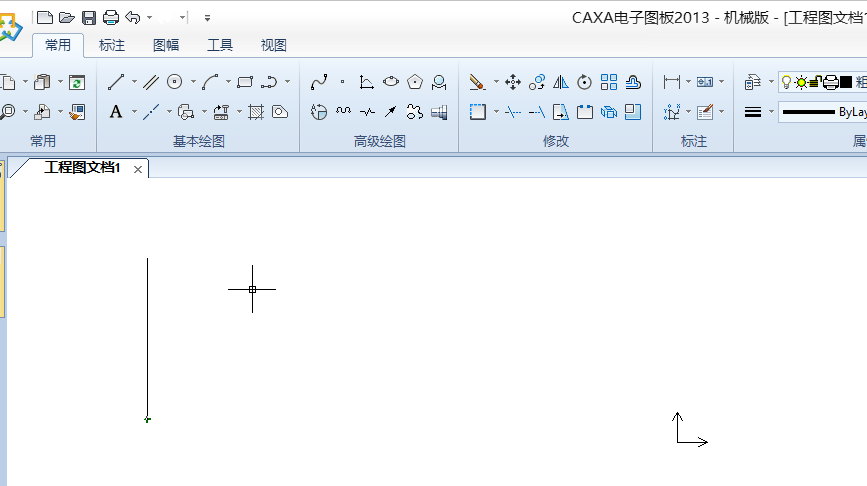This screenshot has height=486, width=867.
Task: Click the Linear dimension tool
Action: (672, 82)
